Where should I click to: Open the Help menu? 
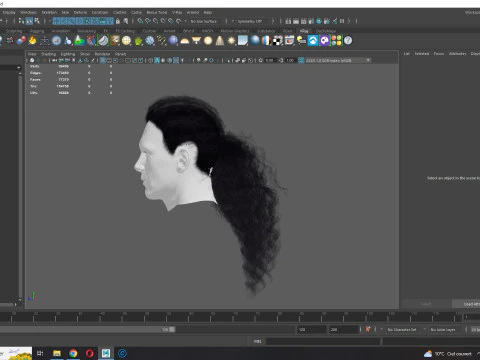pos(208,12)
